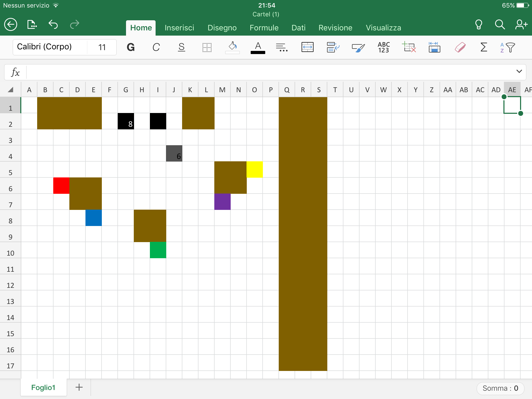Select the yellow filled cell O5

click(x=255, y=170)
